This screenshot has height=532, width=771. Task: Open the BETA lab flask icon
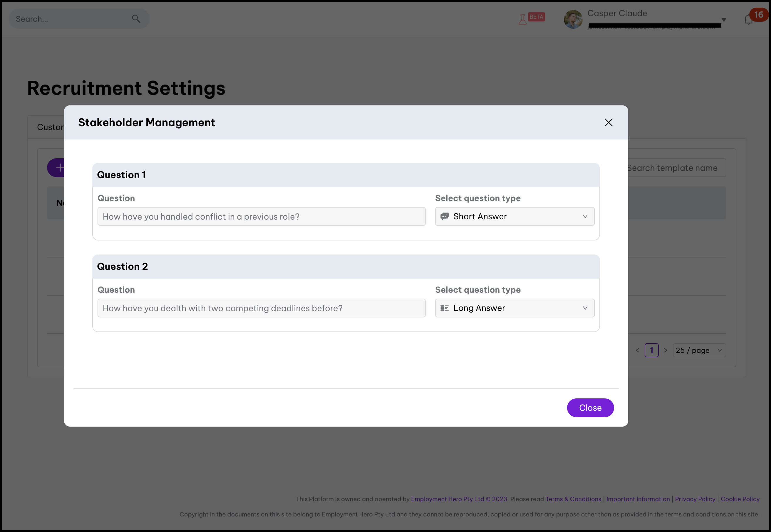(x=522, y=19)
